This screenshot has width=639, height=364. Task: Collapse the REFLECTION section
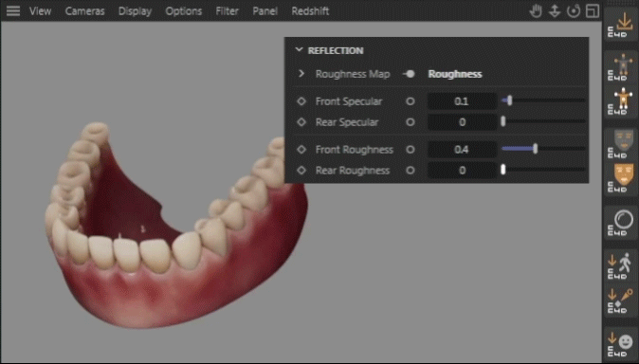[300, 50]
